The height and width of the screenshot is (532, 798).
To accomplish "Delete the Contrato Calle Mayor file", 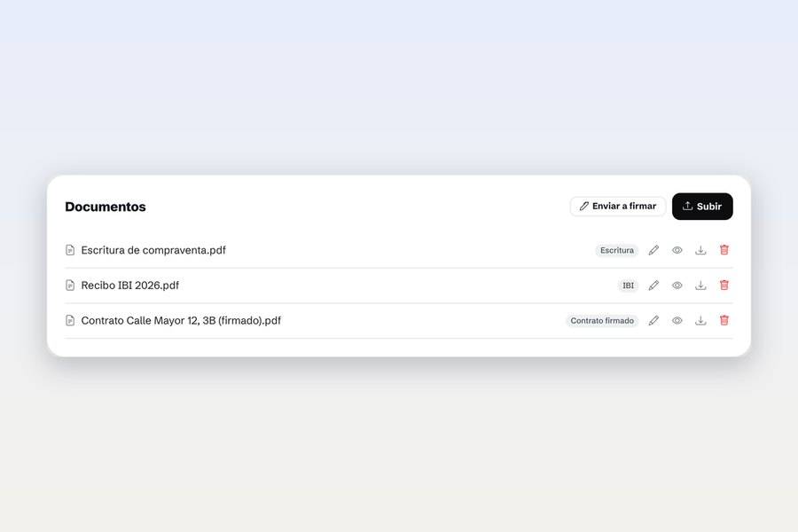I will 724,320.
